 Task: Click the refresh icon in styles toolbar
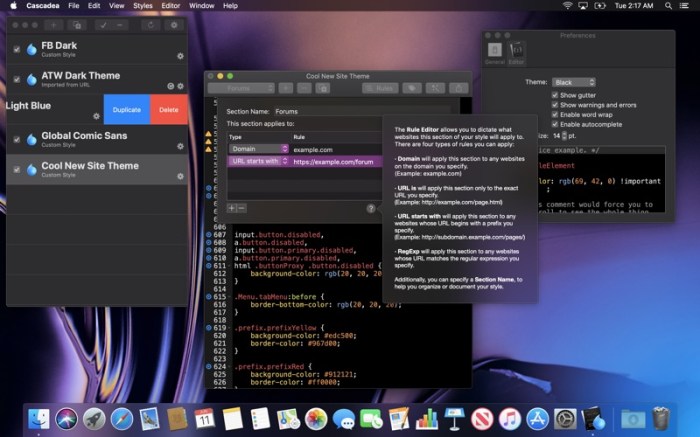pos(152,23)
